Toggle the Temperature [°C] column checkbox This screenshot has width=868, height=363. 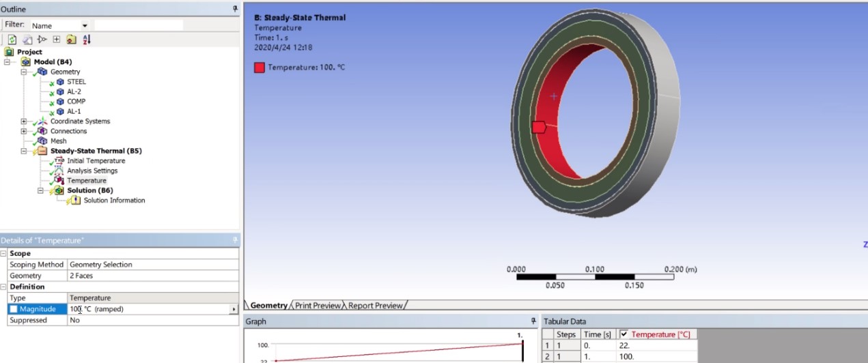(x=624, y=334)
